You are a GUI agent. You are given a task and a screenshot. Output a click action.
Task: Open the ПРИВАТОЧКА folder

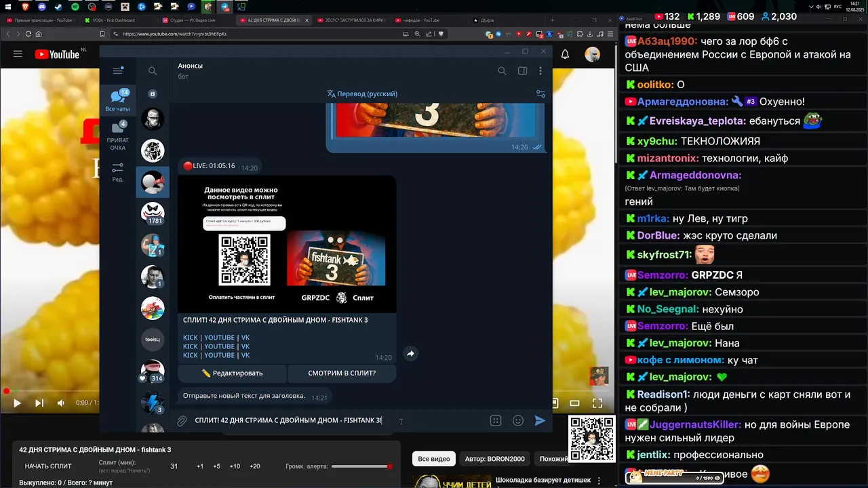click(118, 136)
